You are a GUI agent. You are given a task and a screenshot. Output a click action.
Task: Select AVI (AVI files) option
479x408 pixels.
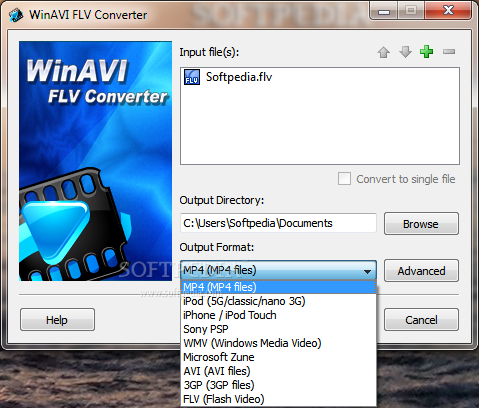[x=278, y=371]
